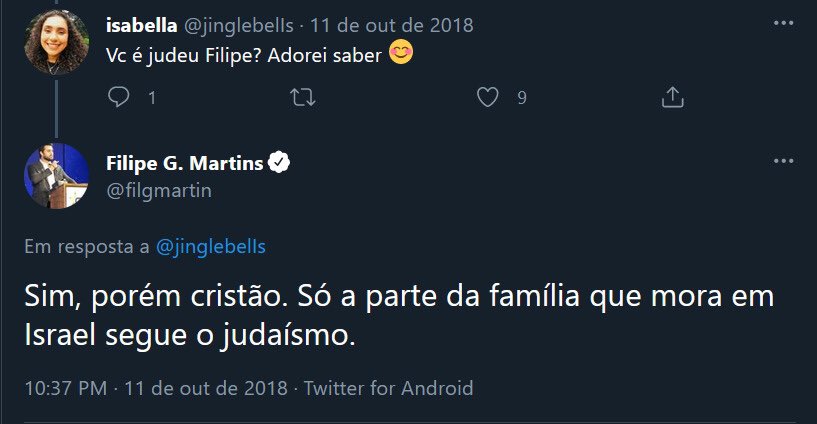The width and height of the screenshot is (817, 424).
Task: Open more options for isabella's tweet
Action: coord(784,25)
